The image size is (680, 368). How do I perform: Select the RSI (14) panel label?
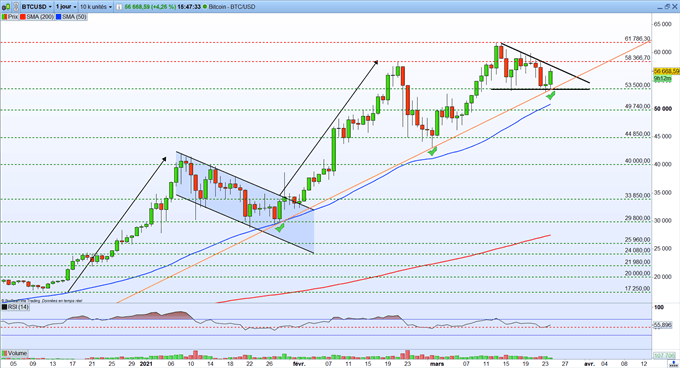point(16,307)
